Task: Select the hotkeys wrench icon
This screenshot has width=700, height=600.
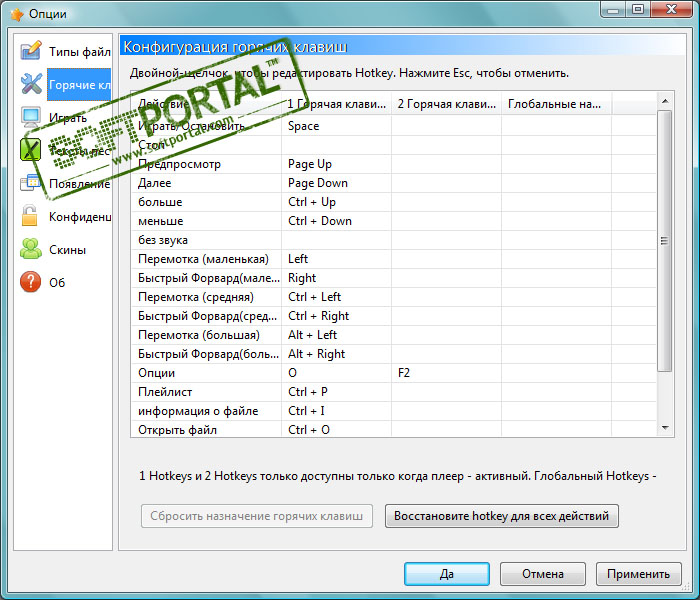Action: 31,84
